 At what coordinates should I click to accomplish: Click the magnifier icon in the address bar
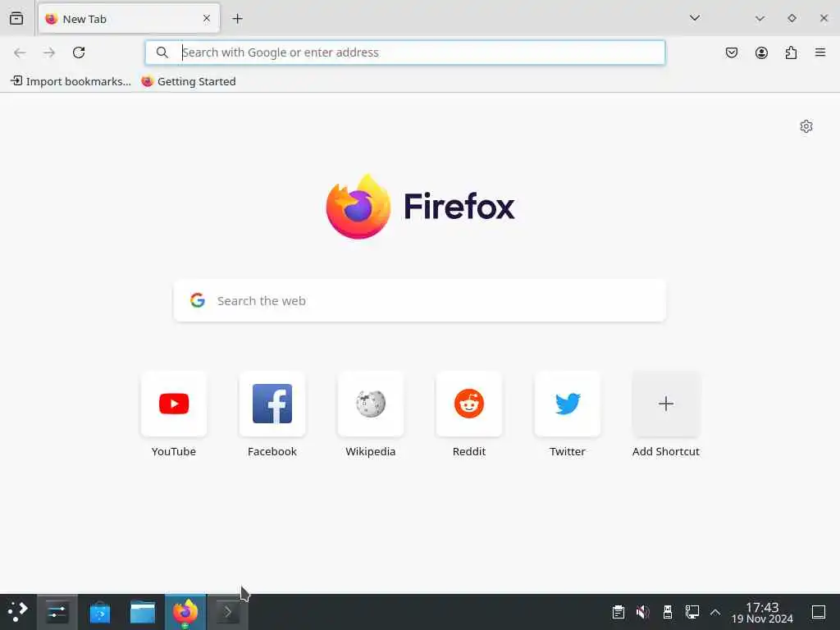click(162, 52)
